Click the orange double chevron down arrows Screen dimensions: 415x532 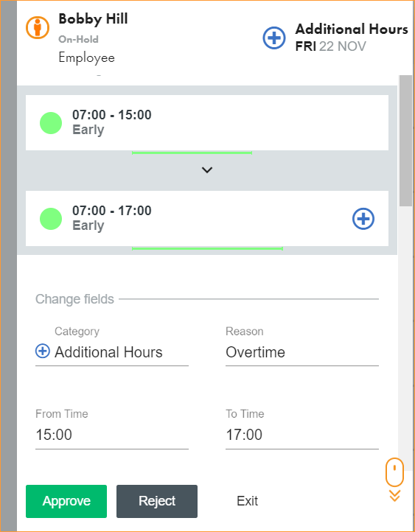point(394,495)
